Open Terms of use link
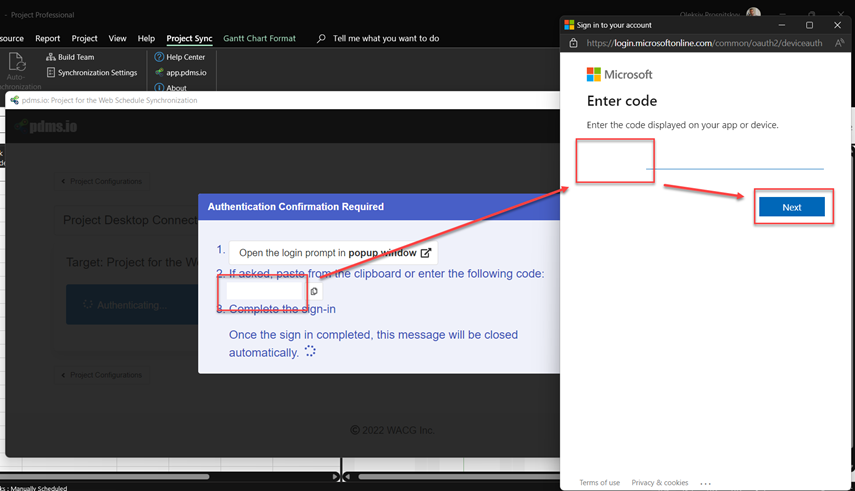Screen dimensions: 855x491 599,483
